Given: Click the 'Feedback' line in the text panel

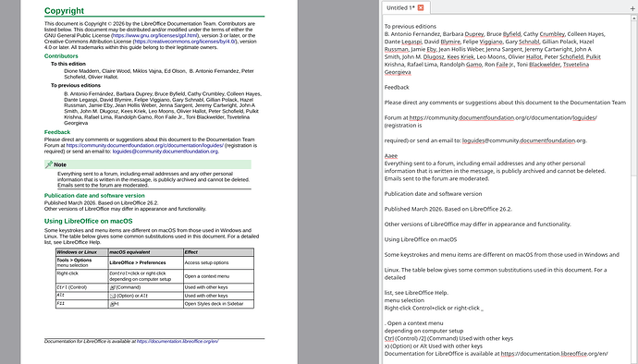Looking at the screenshot, I should [x=397, y=88].
